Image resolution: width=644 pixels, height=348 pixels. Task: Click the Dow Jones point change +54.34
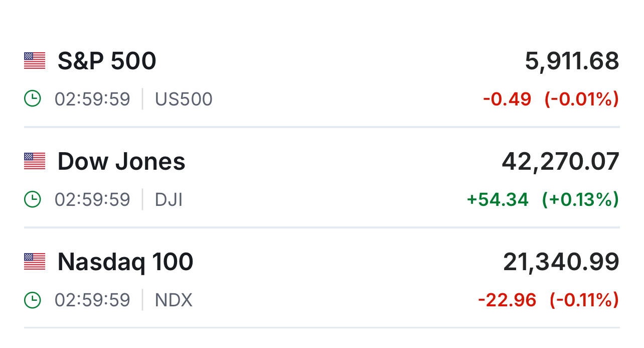click(x=498, y=200)
